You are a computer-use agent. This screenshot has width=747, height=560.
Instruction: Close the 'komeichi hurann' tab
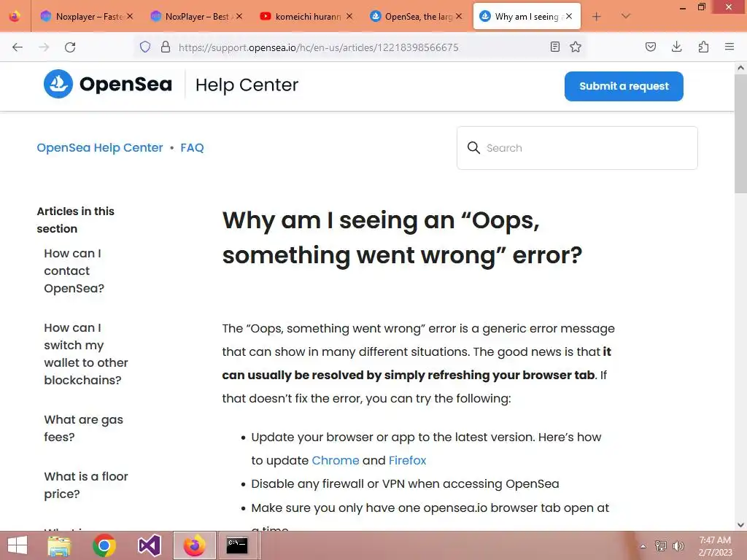pyautogui.click(x=349, y=16)
